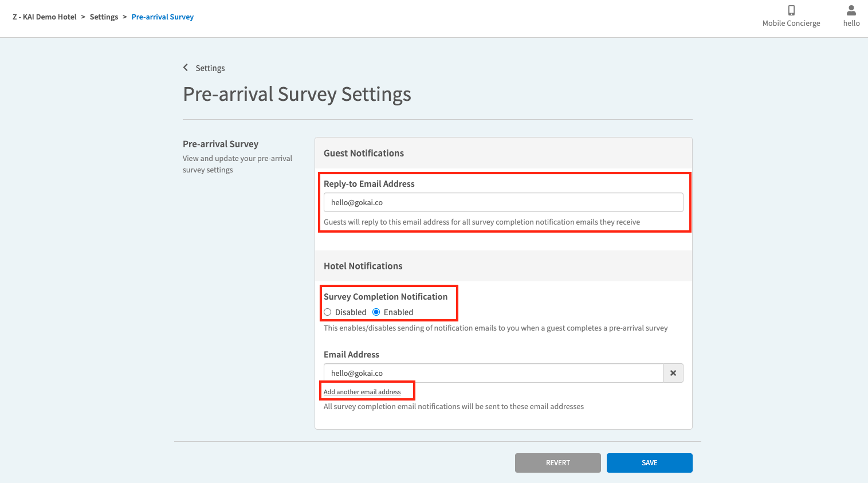Click the hotel notification Email Address field
868x483 pixels.
pos(493,373)
